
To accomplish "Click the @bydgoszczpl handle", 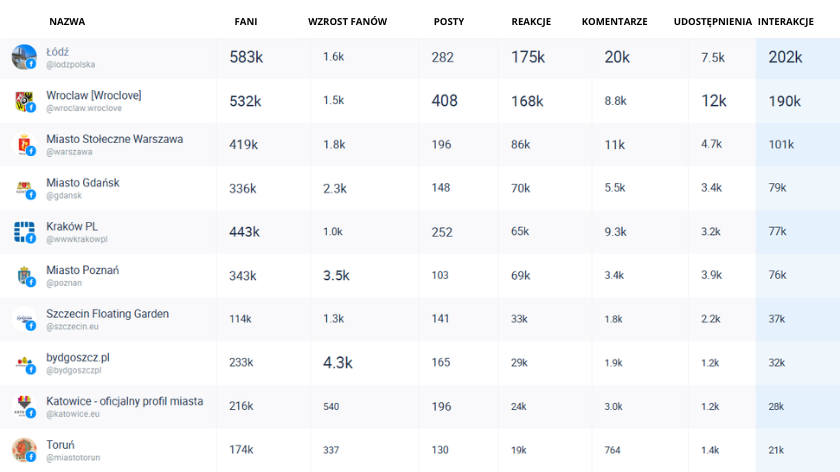I will click(74, 370).
